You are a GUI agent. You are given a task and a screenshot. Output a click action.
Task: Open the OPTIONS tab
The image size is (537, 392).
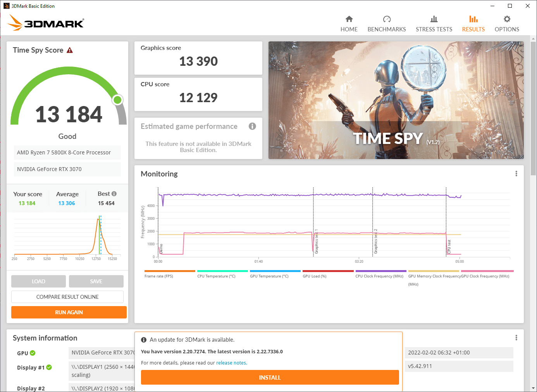[507, 24]
